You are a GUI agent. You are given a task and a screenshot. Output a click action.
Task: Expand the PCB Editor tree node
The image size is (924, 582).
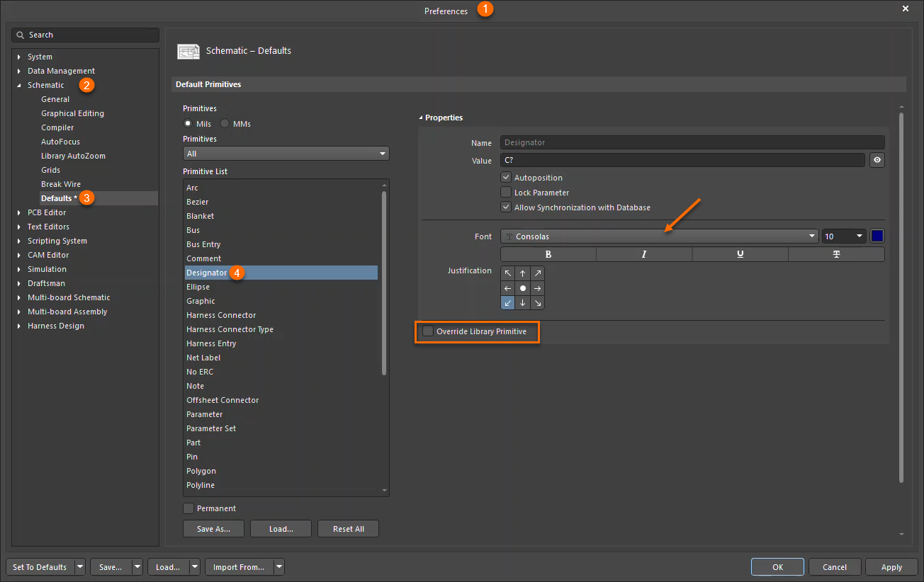click(19, 212)
